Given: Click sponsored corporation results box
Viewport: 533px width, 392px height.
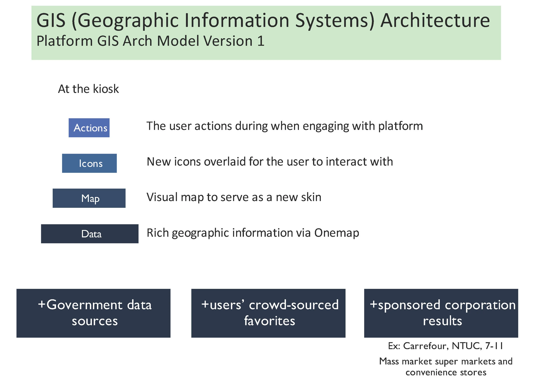Looking at the screenshot, I should tap(441, 313).
